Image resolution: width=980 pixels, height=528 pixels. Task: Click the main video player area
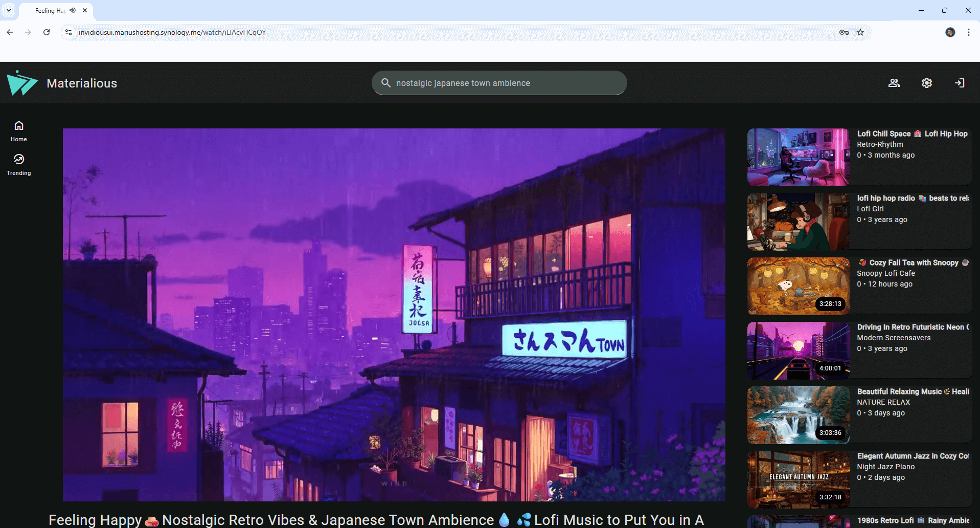point(394,315)
